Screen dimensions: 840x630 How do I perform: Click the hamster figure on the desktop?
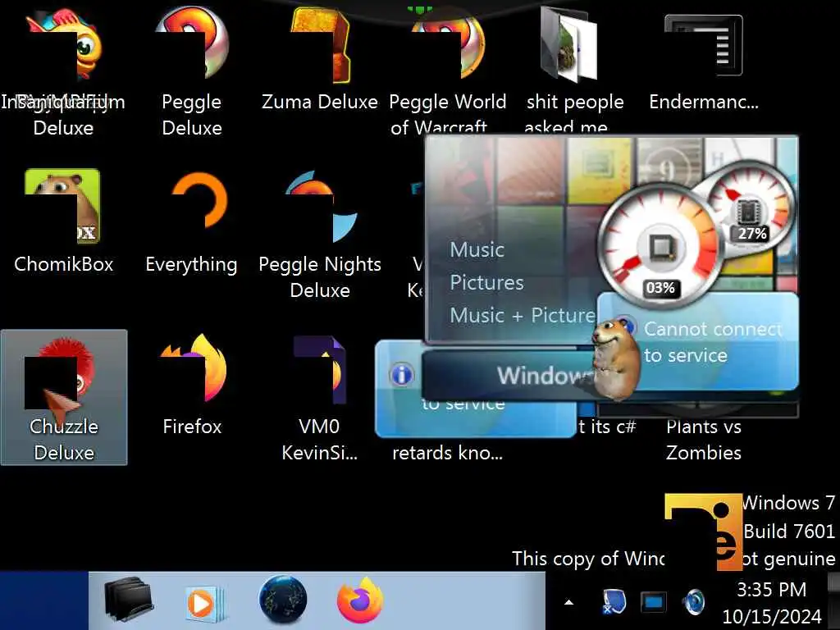[x=617, y=358]
